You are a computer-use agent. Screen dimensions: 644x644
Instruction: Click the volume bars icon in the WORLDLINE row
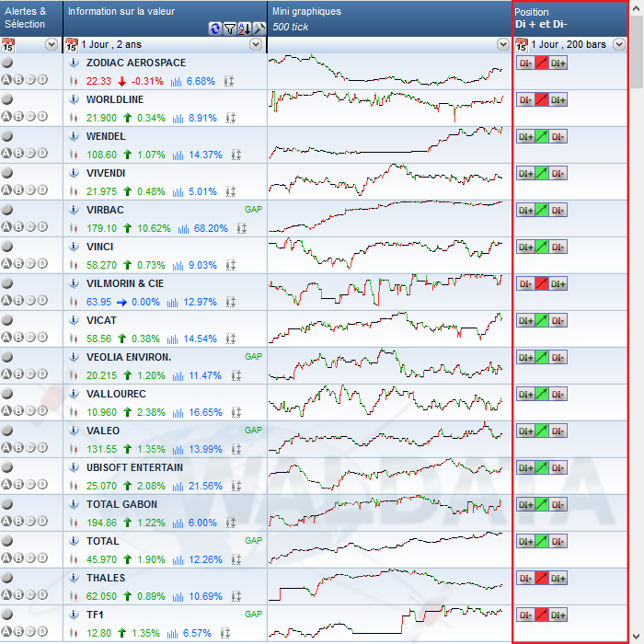tap(178, 119)
